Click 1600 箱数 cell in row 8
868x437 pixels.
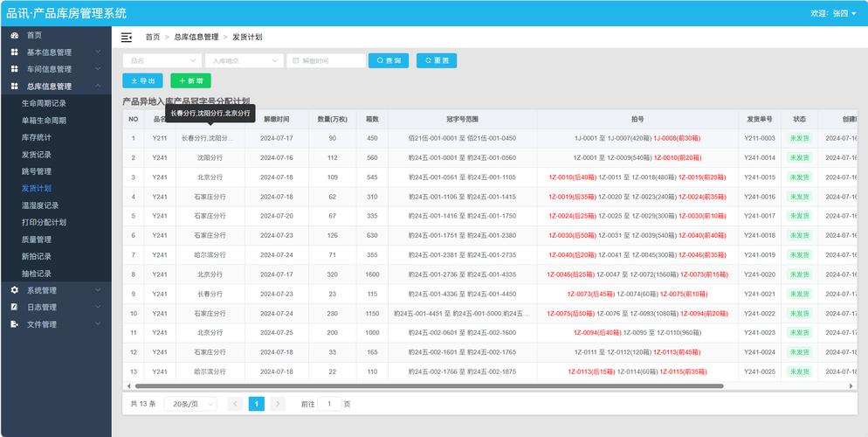click(x=372, y=274)
